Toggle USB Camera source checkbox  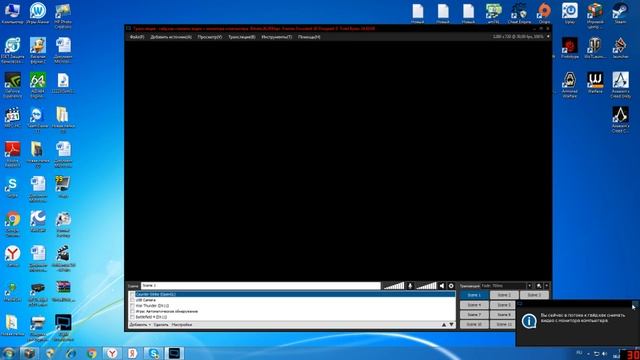pyautogui.click(x=132, y=300)
